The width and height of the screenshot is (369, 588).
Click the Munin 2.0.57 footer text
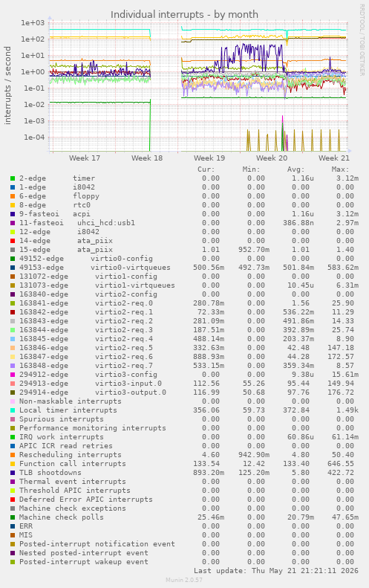tap(184, 580)
